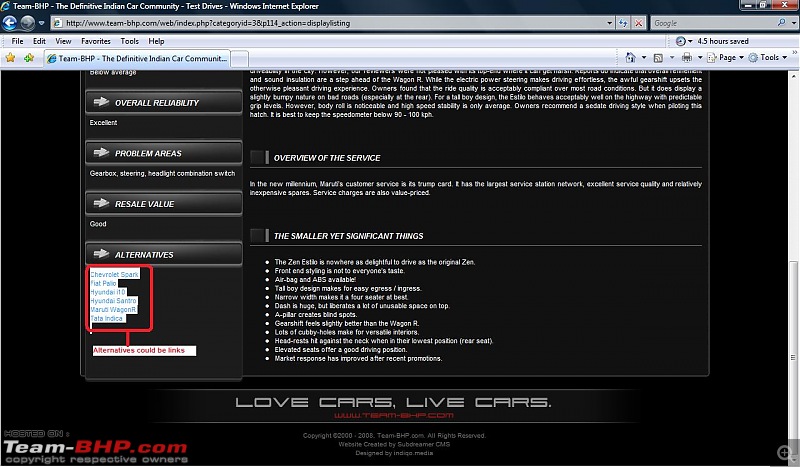Refresh the page with the blue arrows icon
The image size is (800, 467).
click(x=622, y=23)
